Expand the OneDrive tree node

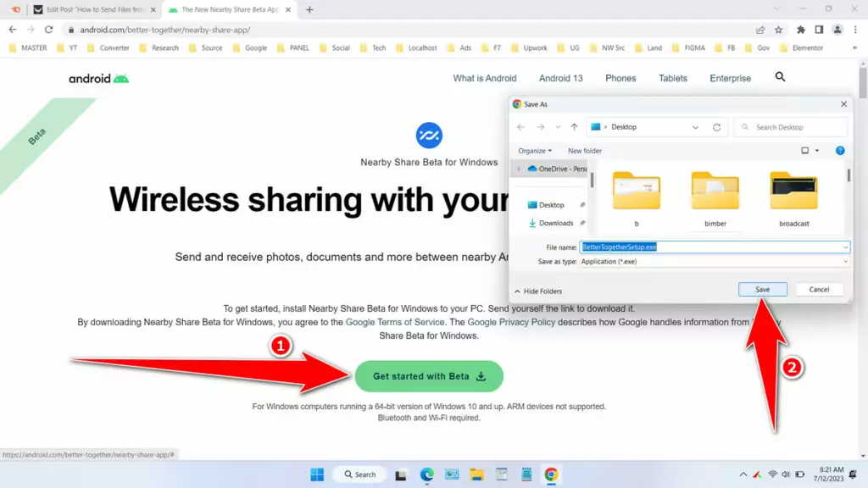click(x=519, y=169)
